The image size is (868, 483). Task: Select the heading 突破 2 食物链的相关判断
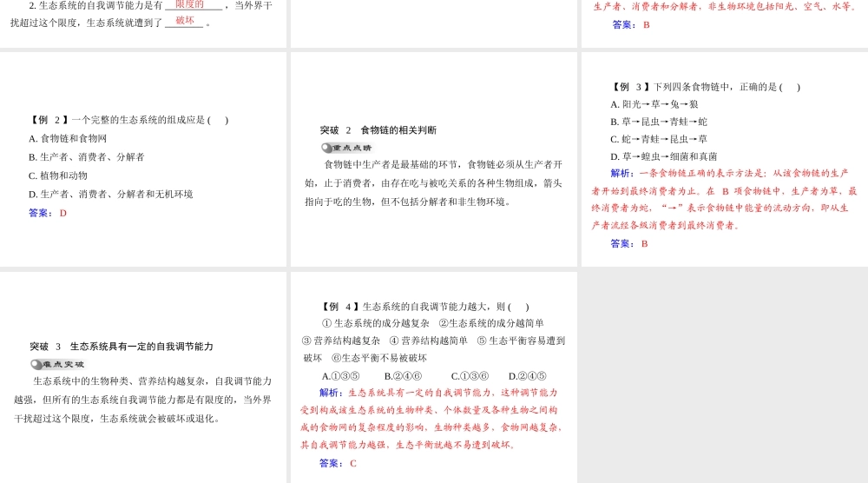378,130
